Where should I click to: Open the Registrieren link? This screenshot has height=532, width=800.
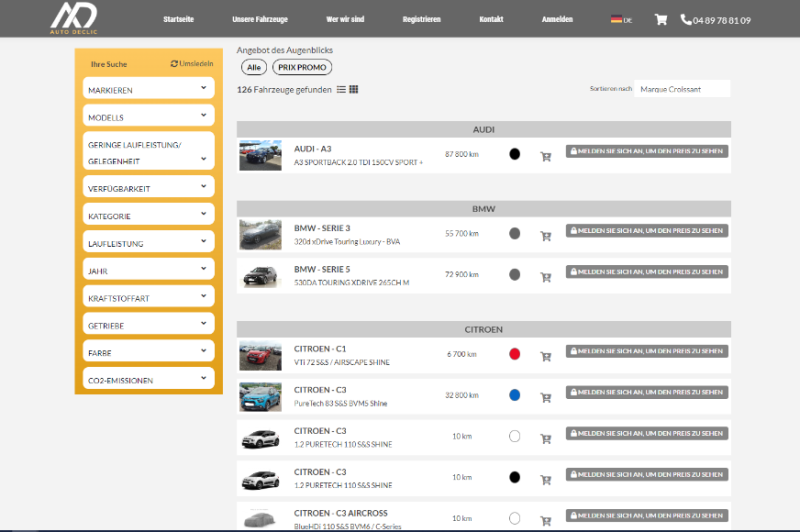point(420,19)
